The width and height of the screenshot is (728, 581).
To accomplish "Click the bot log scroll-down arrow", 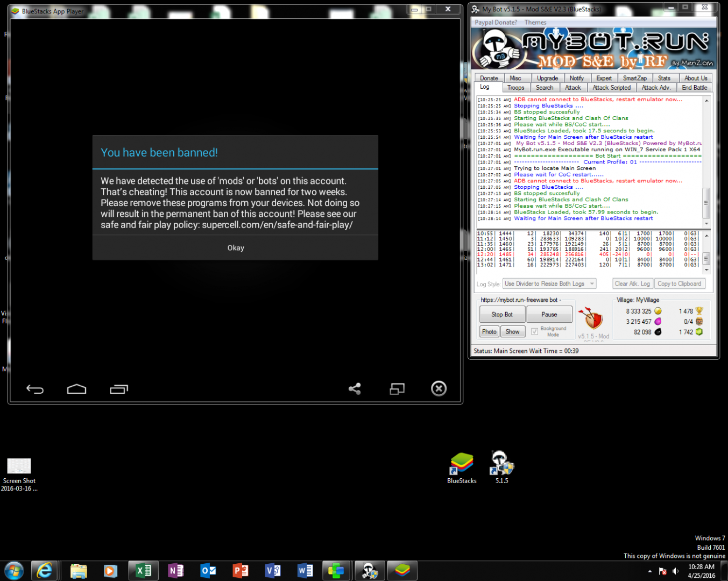I will 706,223.
